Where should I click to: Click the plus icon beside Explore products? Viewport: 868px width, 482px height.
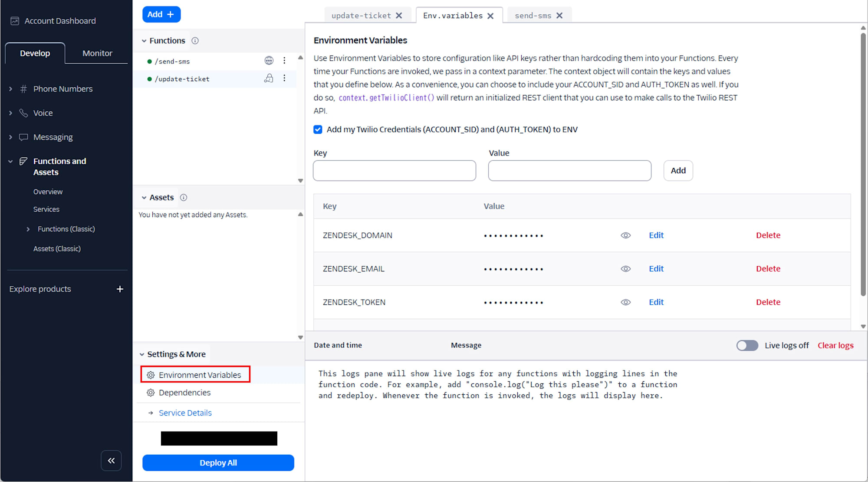point(120,289)
